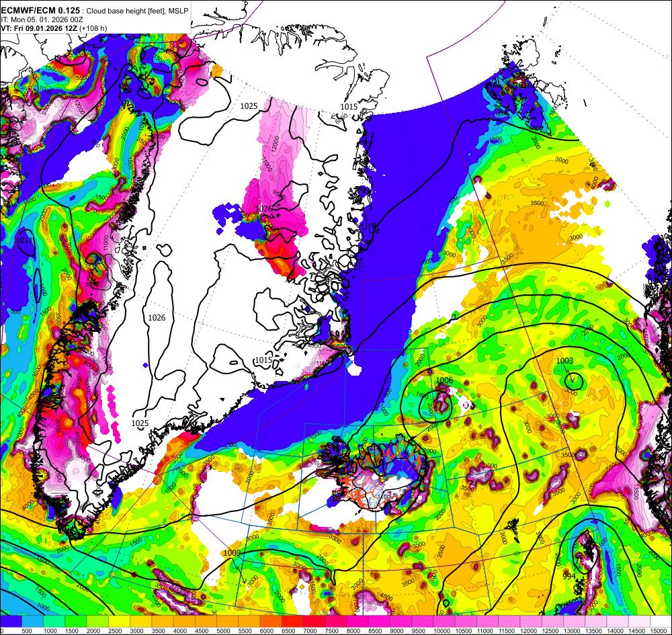Click the '(+108 h)' forecast lead time
The width and height of the screenshot is (672, 635).
point(93,28)
